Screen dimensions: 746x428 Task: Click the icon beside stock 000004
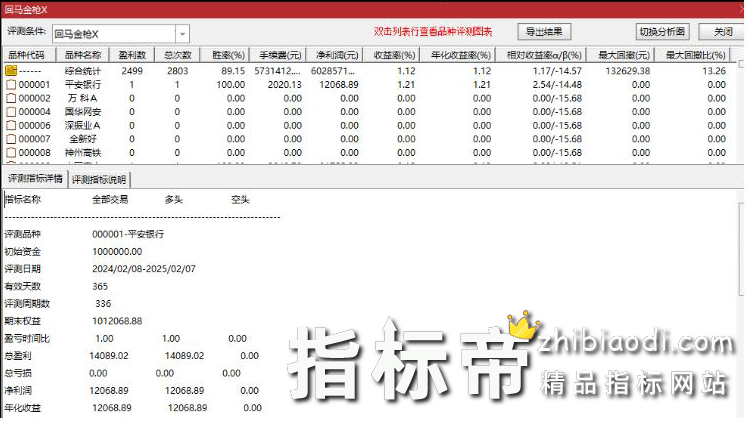click(x=11, y=112)
